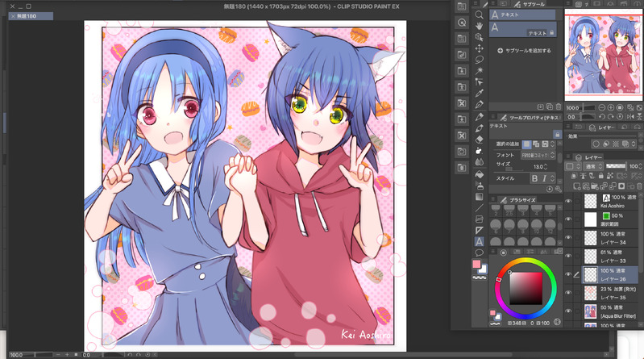Expand 選択の追加 options stepper
Viewport: 644px width, 359px height.
[x=553, y=144]
